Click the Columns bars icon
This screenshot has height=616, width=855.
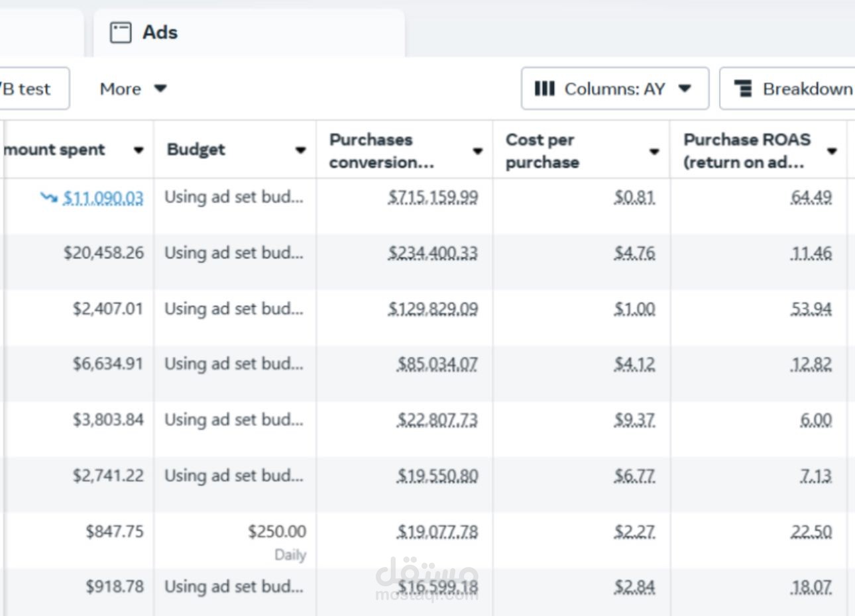coord(544,89)
